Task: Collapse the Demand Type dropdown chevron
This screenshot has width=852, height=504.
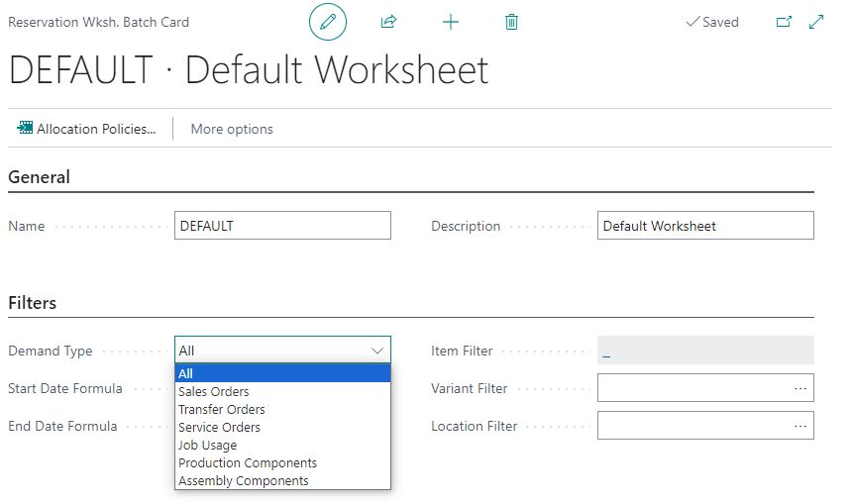Action: [x=377, y=351]
